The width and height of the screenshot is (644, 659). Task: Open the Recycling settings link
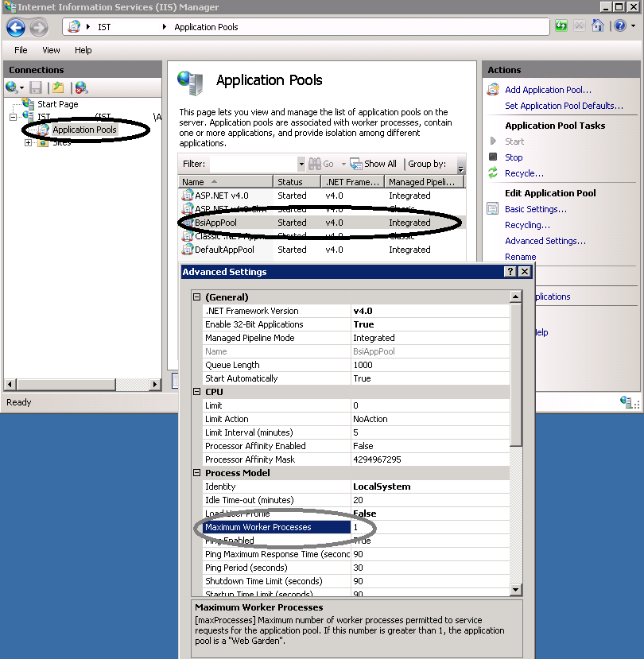tap(527, 225)
